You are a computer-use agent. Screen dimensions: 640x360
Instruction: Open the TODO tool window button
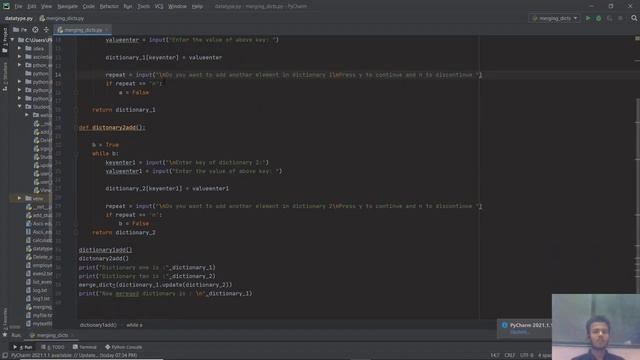coord(53,347)
